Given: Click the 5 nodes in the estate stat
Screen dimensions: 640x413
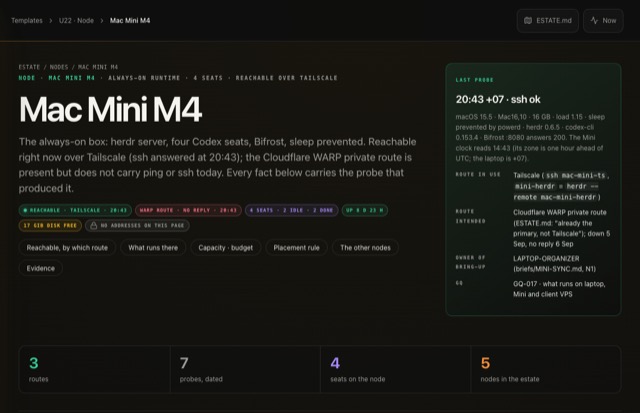Looking at the screenshot, I should pyautogui.click(x=546, y=369).
